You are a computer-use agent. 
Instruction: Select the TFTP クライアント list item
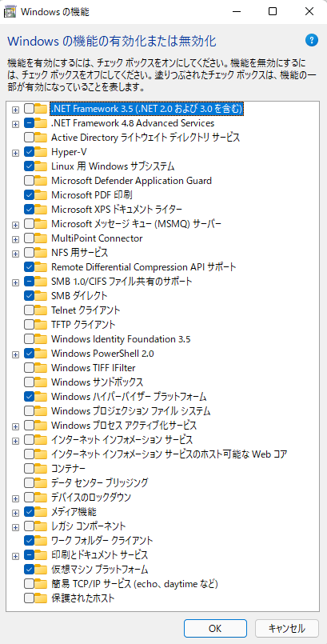tap(83, 325)
